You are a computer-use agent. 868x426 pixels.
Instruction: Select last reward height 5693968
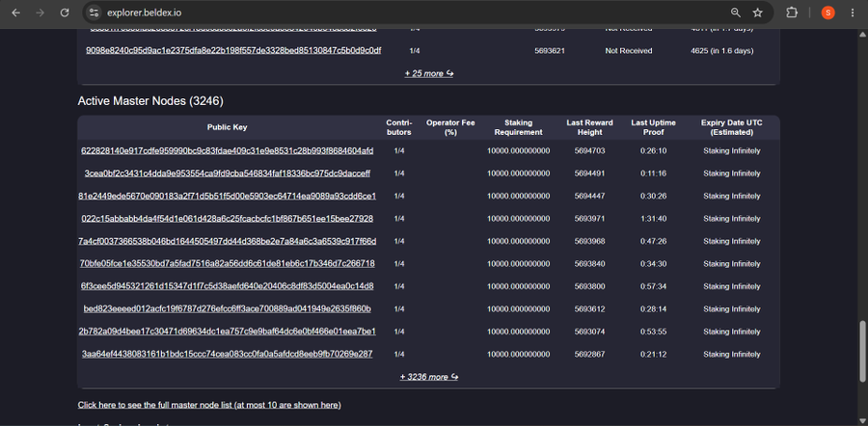tap(589, 241)
